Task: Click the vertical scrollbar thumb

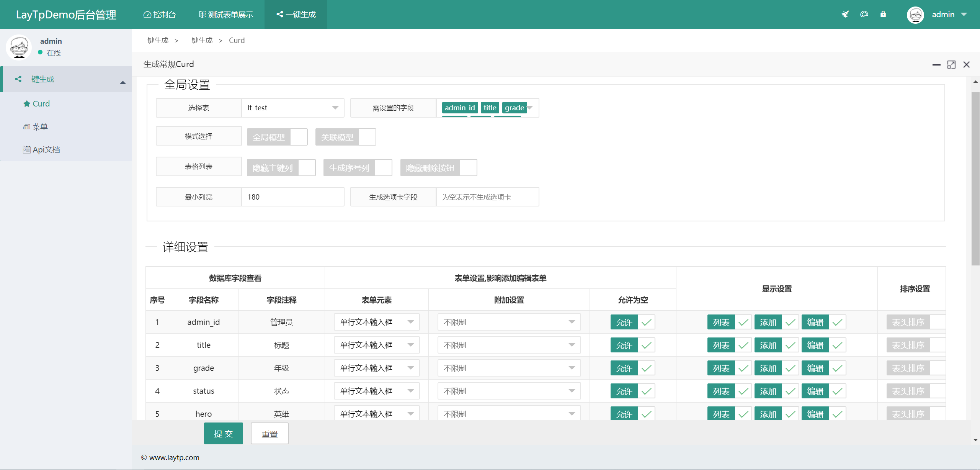Action: point(975,178)
